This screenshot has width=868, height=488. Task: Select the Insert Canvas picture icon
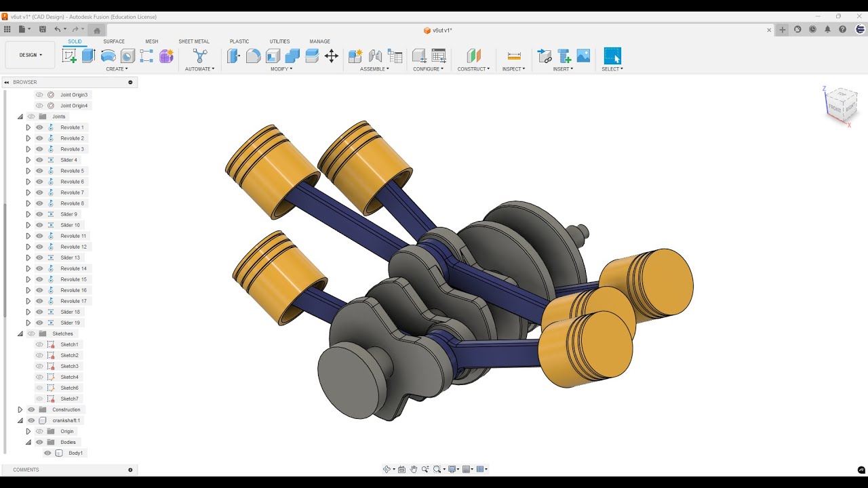(583, 56)
